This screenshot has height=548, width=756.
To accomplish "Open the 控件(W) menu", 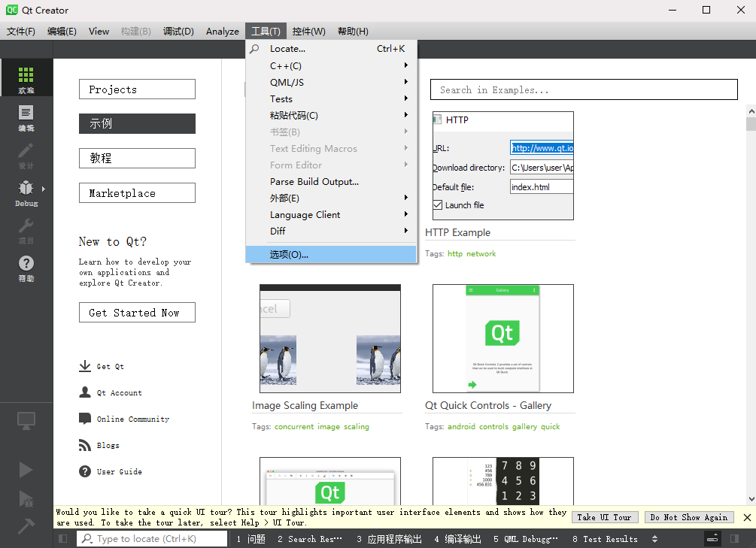I will tap(308, 32).
